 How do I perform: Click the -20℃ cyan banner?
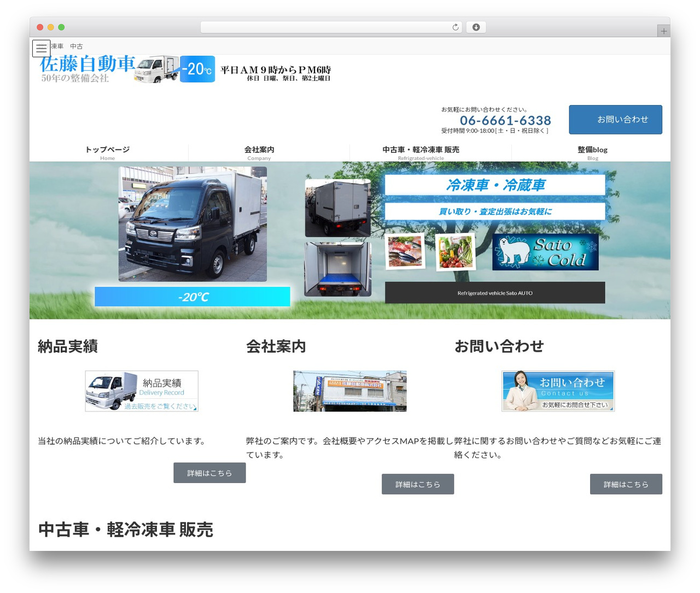tap(192, 296)
